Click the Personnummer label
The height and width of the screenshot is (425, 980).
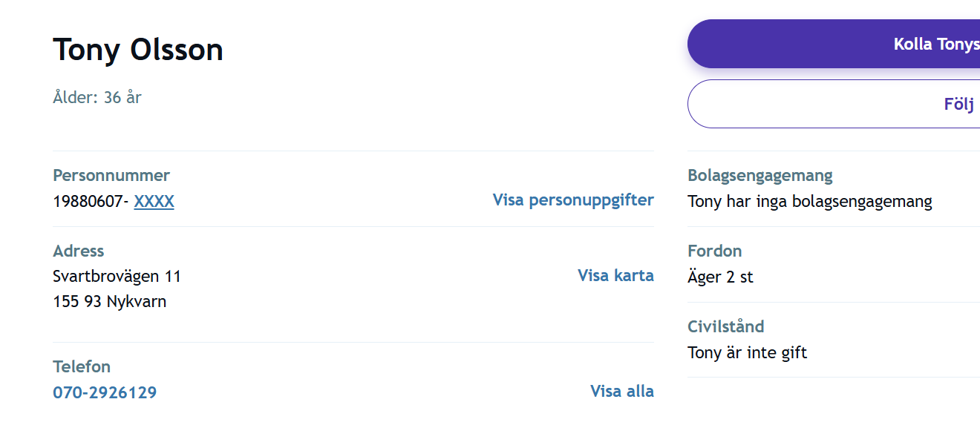111,175
